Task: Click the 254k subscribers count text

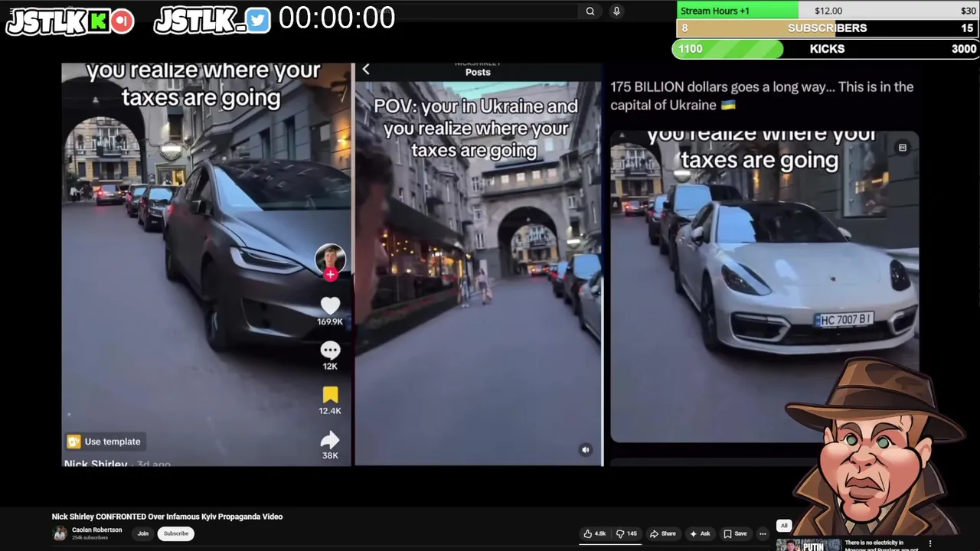Action: pyautogui.click(x=90, y=538)
